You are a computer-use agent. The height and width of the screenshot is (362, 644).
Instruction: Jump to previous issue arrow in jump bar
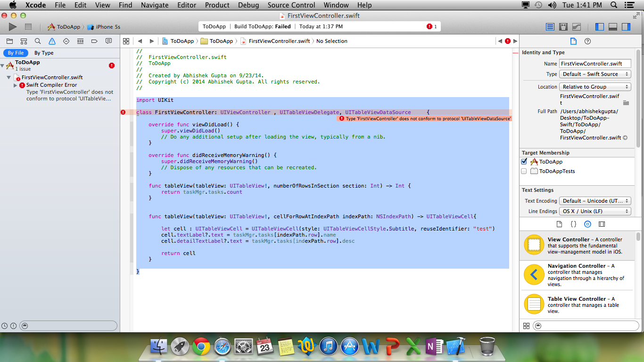500,41
